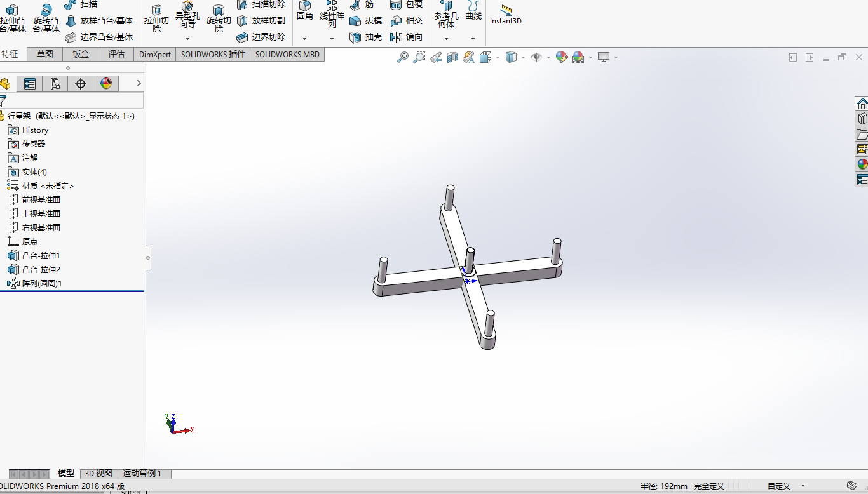Open the 3D 视图 bottom tab

point(98,474)
